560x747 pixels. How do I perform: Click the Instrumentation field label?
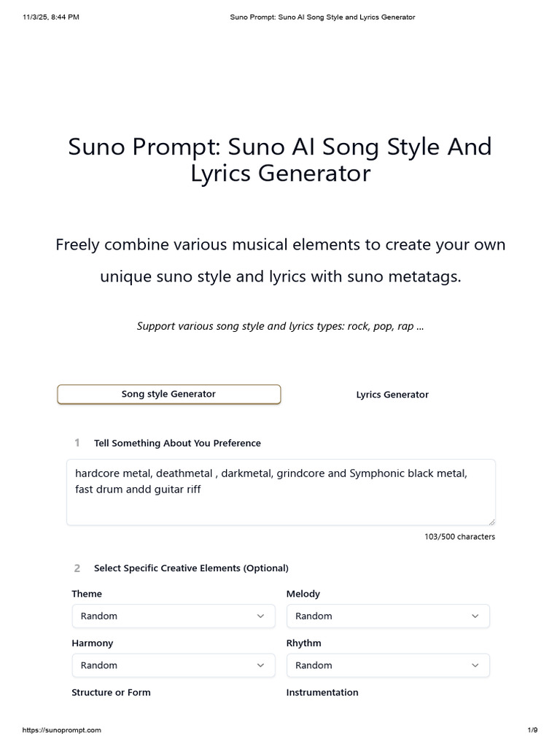click(322, 692)
